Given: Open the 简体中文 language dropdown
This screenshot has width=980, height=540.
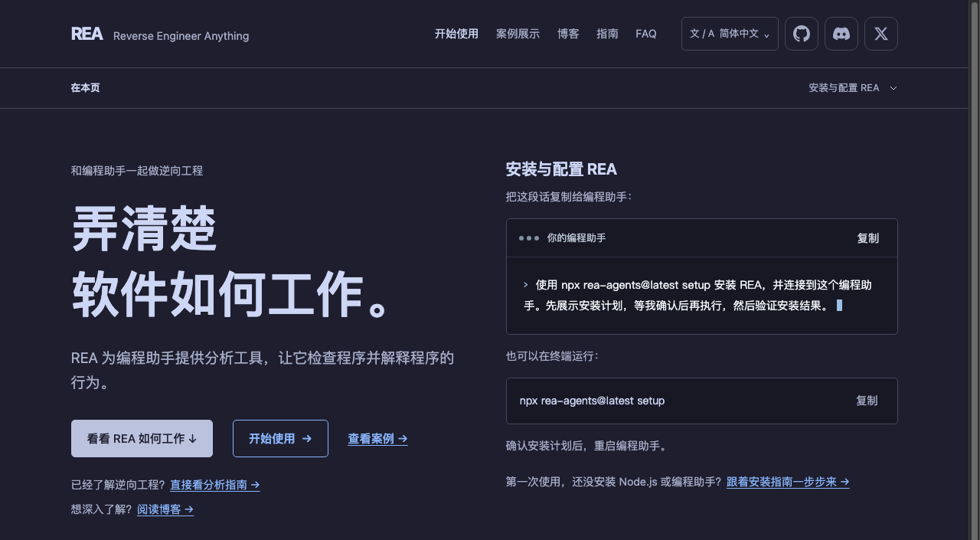Looking at the screenshot, I should point(730,34).
